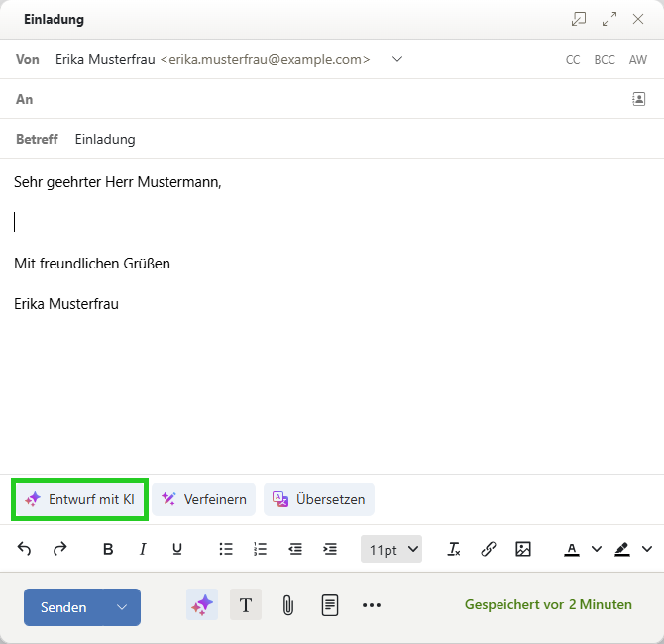Pop out the compose window
This screenshot has height=644, width=664.
pos(579,19)
